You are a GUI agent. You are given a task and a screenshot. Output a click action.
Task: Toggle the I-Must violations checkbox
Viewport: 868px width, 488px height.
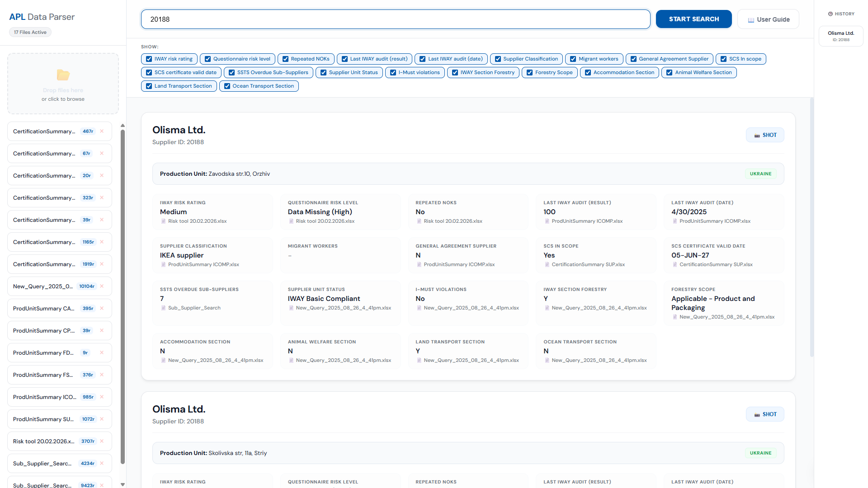point(393,73)
